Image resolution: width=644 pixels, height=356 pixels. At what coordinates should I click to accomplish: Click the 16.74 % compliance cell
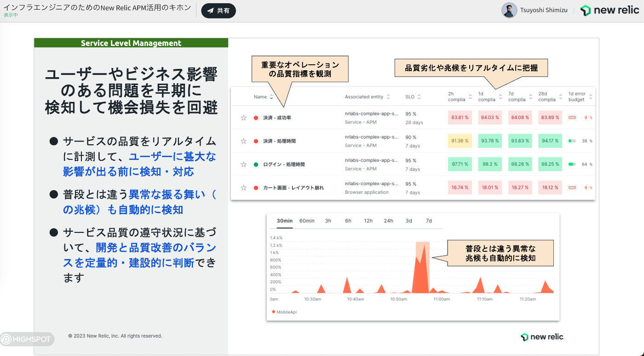[x=460, y=187]
